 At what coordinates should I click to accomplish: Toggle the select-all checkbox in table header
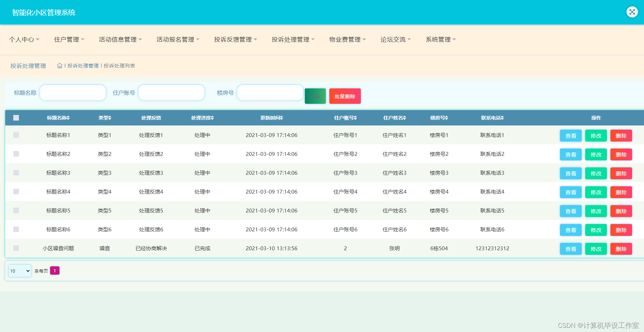(16, 118)
